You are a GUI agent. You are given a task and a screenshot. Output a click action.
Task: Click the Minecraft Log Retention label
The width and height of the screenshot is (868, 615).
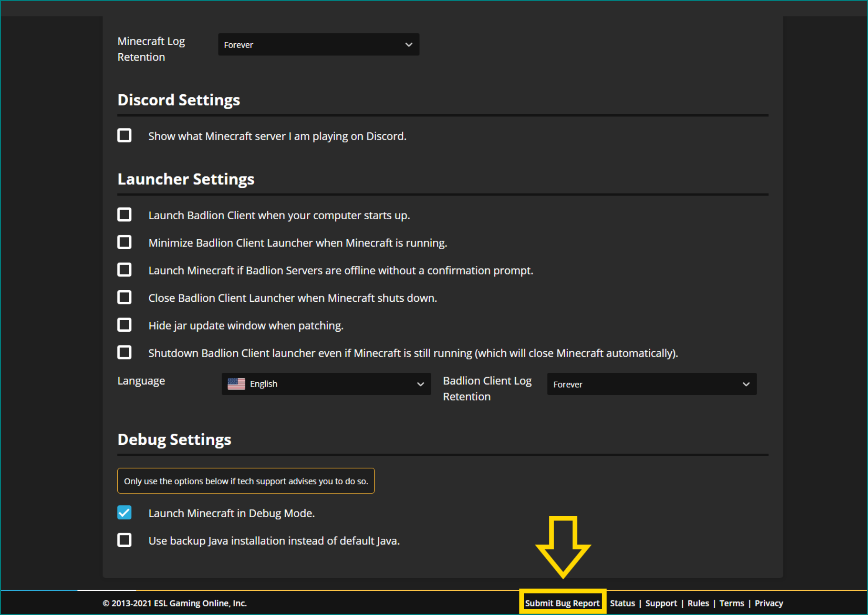pyautogui.click(x=151, y=49)
